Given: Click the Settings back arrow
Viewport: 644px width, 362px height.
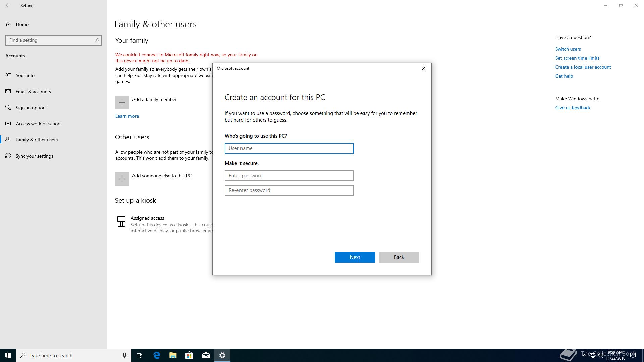Looking at the screenshot, I should pos(8,5).
